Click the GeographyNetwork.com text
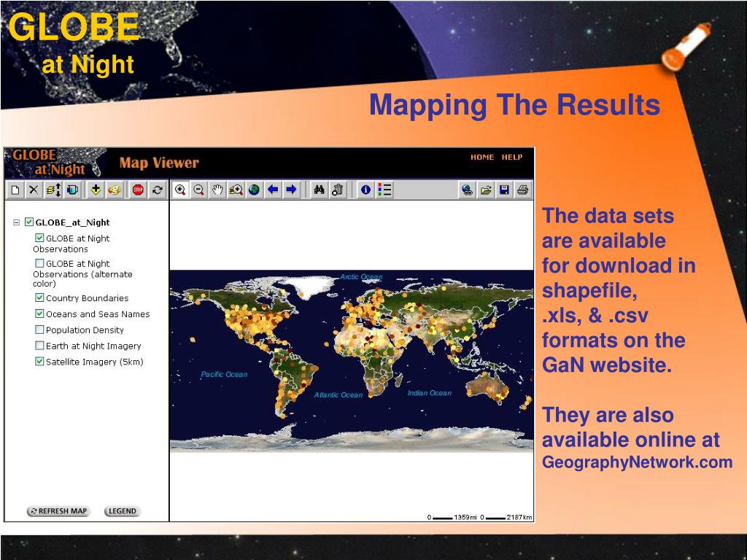Screen dimensions: 747x560 [x=637, y=462]
